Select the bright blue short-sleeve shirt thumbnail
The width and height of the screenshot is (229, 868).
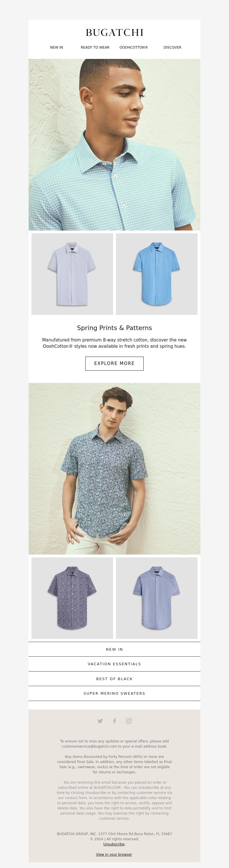click(157, 274)
